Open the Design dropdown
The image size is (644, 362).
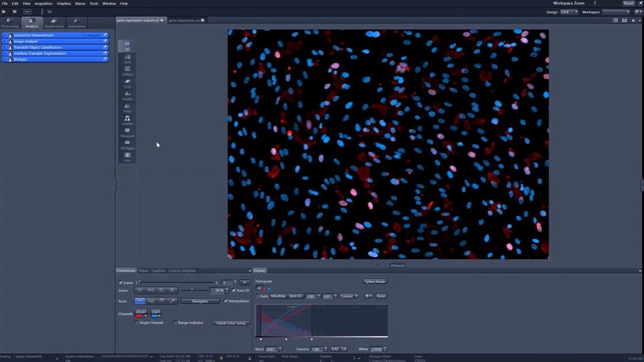click(x=569, y=12)
